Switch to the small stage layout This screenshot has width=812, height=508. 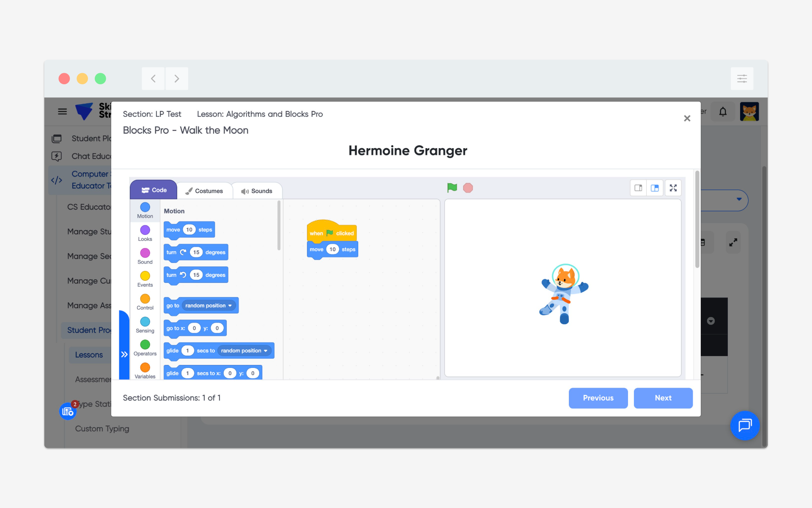click(x=638, y=188)
